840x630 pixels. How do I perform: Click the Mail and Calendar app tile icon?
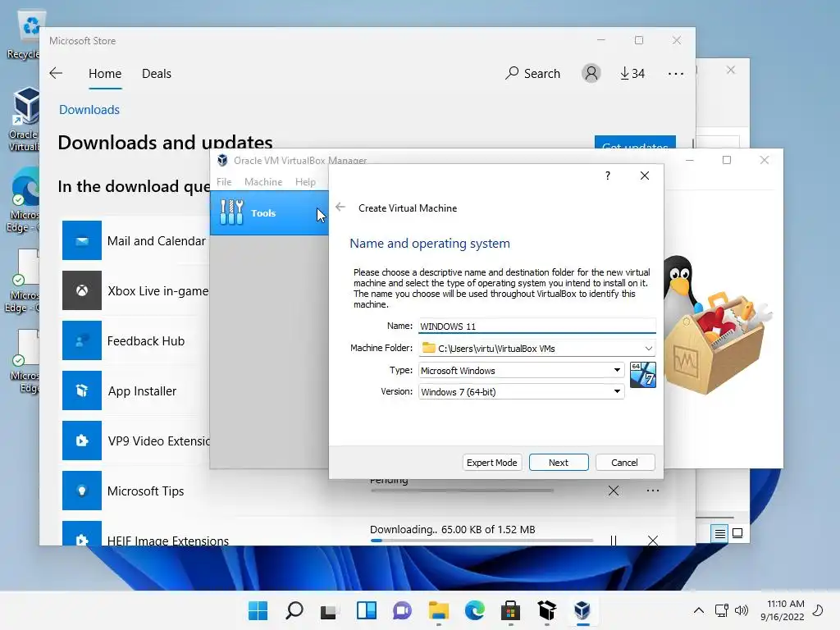pos(82,240)
